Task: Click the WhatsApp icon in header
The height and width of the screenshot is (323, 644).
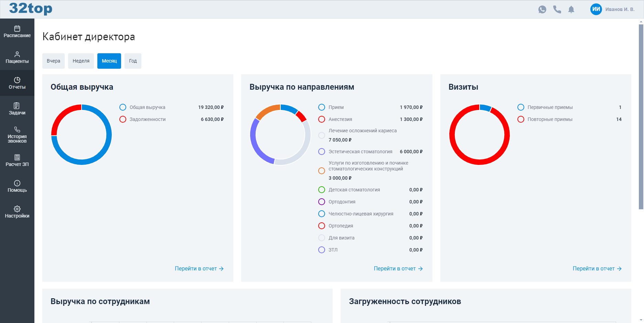Action: 542,9
